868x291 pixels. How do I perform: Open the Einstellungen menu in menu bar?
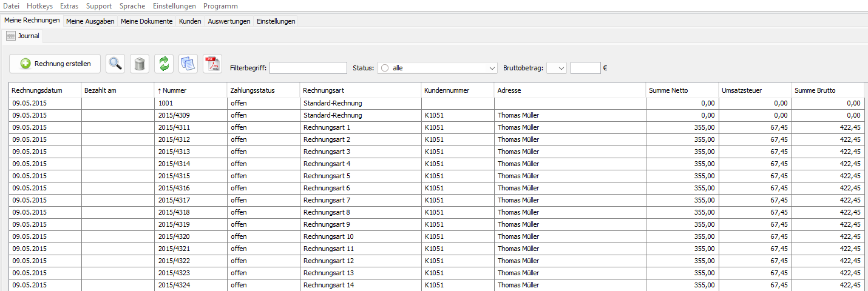click(x=174, y=6)
